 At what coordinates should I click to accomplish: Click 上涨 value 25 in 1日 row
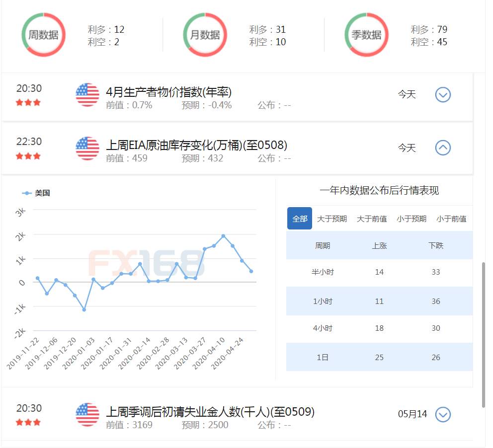coord(379,358)
